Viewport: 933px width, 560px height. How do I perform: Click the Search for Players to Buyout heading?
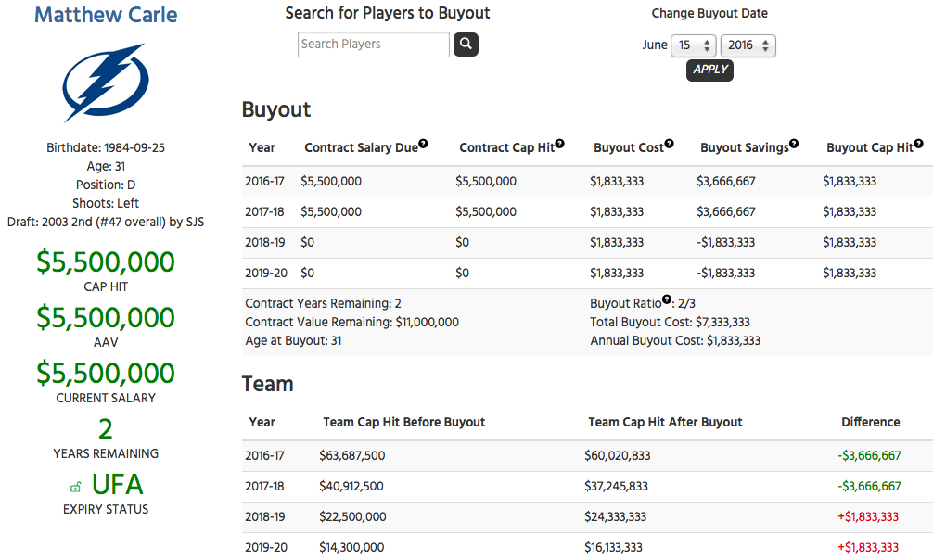(388, 14)
